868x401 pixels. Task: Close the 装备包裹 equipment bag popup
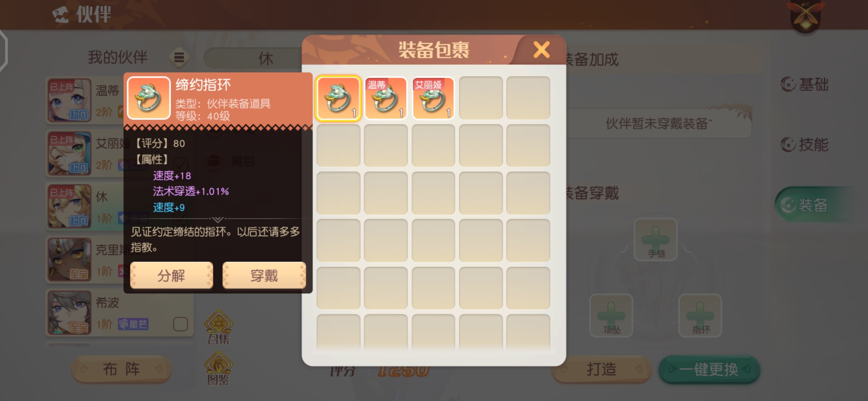542,50
